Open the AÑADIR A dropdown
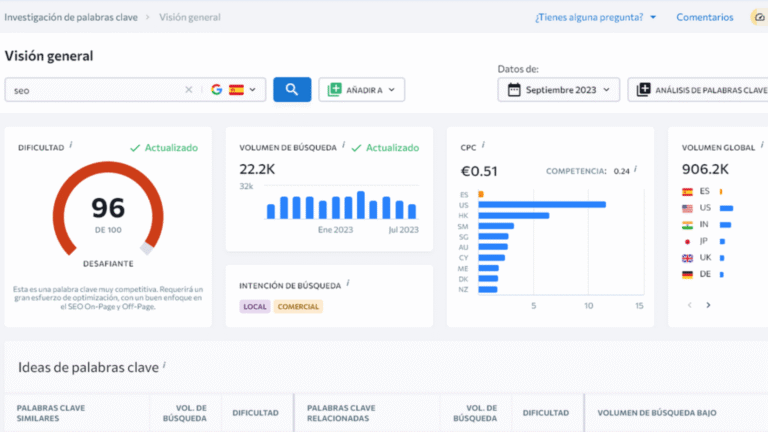Image resolution: width=768 pixels, height=432 pixels. [361, 90]
